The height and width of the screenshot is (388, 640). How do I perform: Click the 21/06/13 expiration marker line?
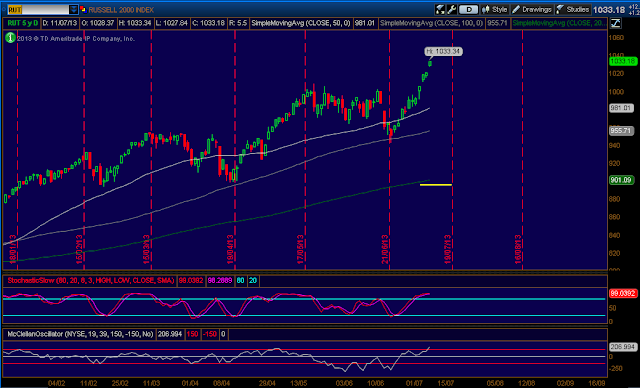pos(389,149)
